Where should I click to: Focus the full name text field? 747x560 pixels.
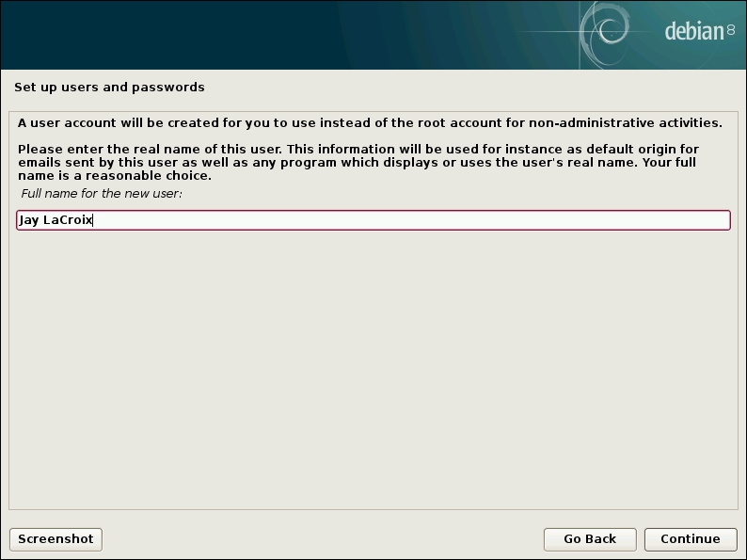coord(373,220)
